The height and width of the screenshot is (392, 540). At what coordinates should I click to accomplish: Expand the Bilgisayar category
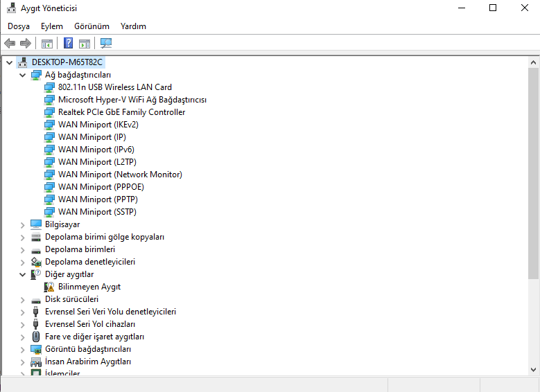22,225
